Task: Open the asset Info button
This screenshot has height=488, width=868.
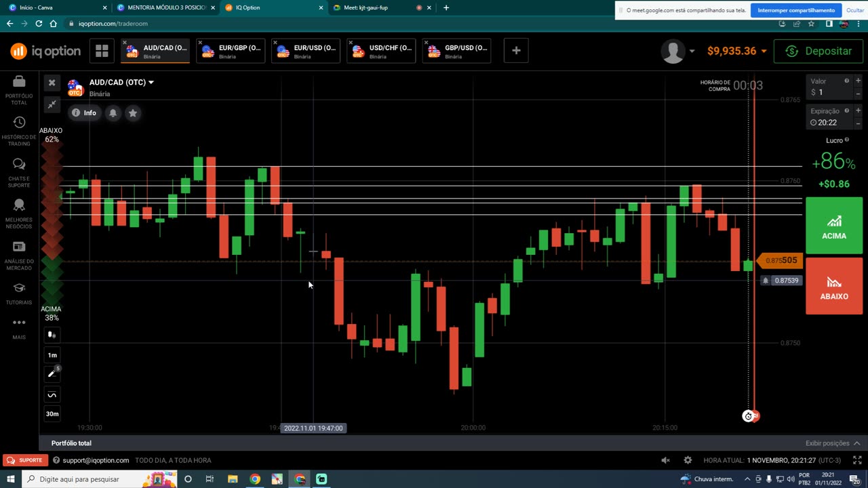Action: coord(85,113)
